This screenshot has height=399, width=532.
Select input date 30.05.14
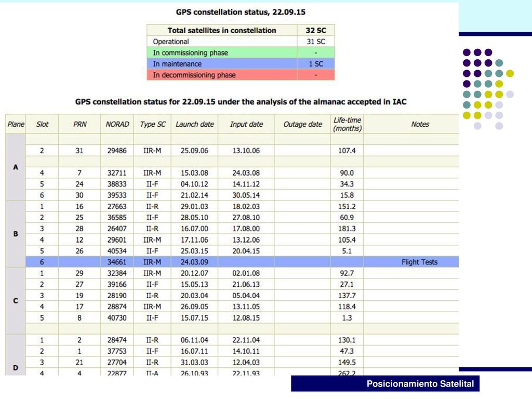click(246, 195)
